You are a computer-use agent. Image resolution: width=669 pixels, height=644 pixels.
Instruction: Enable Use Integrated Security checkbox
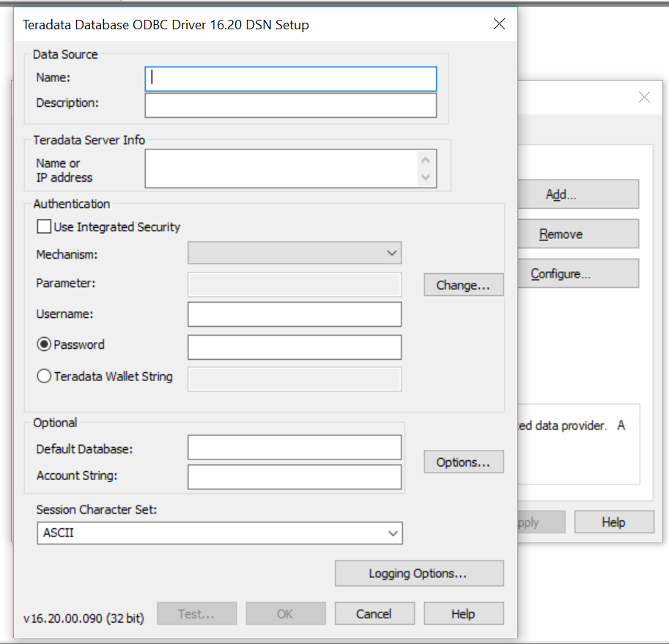[x=44, y=226]
